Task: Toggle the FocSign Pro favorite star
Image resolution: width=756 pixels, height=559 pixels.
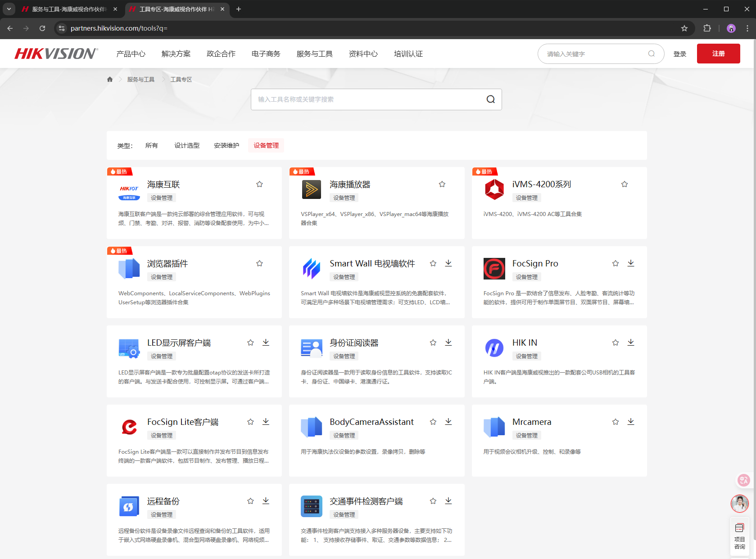Action: tap(616, 263)
